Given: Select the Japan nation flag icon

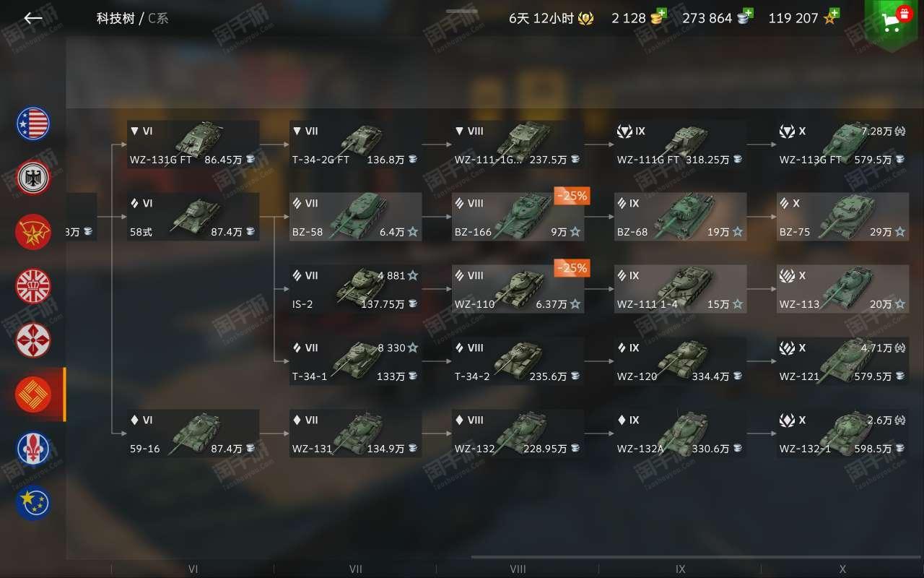Looking at the screenshot, I should 33,340.
